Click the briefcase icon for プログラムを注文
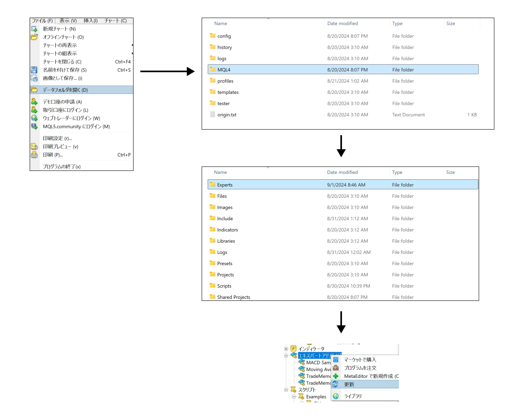The width and height of the screenshot is (524, 420). (336, 368)
